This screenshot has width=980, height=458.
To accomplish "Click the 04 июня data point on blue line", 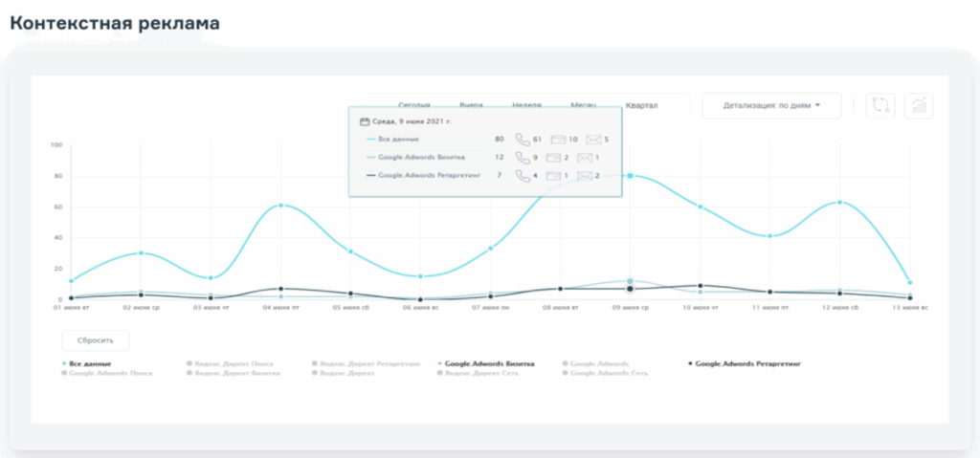I will (280, 206).
